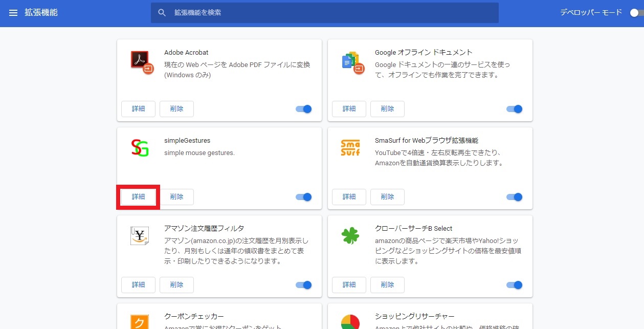Screen dimensions: 644x329
Task: Disable the Adobe Acrobat extension
Action: pyautogui.click(x=304, y=109)
